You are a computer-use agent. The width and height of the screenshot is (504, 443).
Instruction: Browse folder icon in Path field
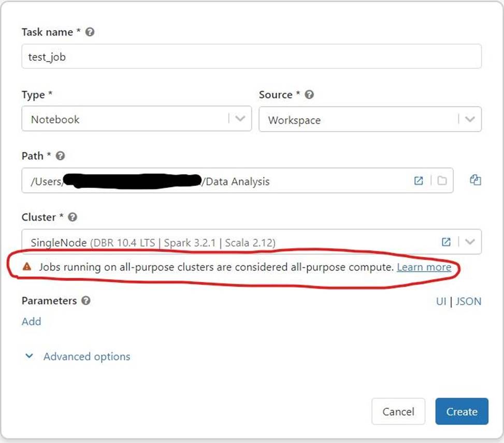click(442, 181)
